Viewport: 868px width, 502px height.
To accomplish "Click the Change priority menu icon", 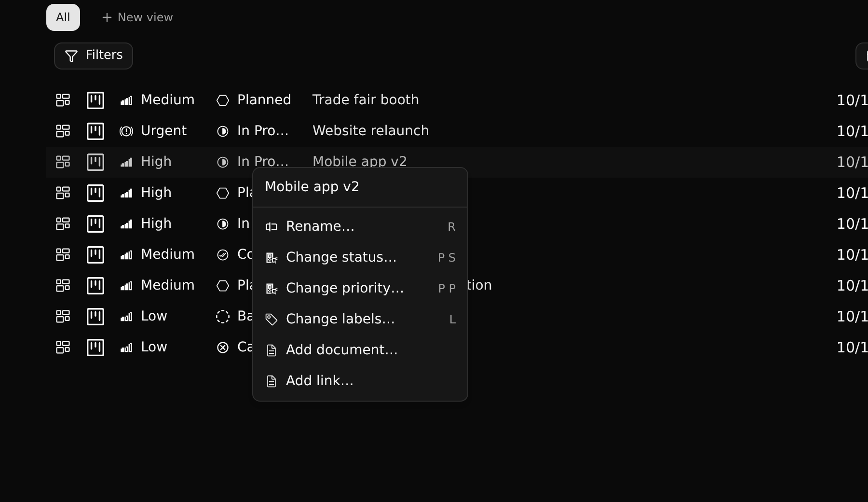I will point(271,289).
